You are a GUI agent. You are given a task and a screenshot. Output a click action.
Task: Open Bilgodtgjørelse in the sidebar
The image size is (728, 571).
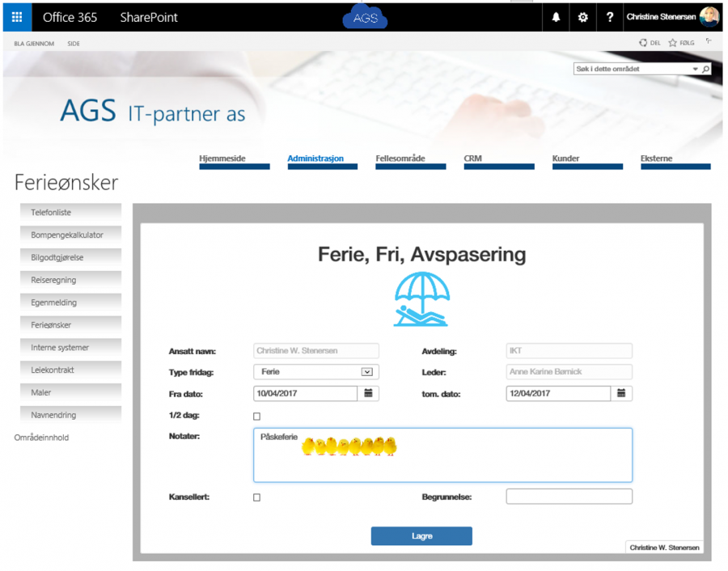[70, 257]
